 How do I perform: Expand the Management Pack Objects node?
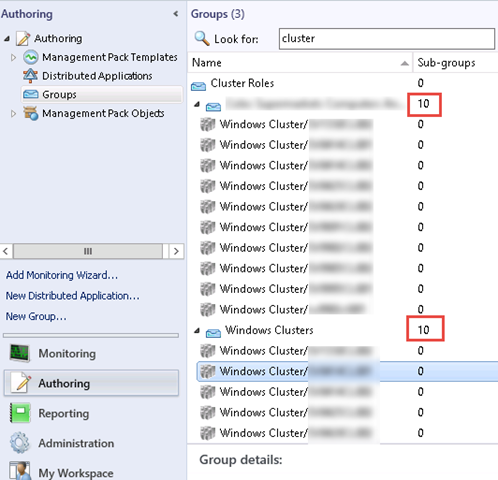[x=13, y=114]
